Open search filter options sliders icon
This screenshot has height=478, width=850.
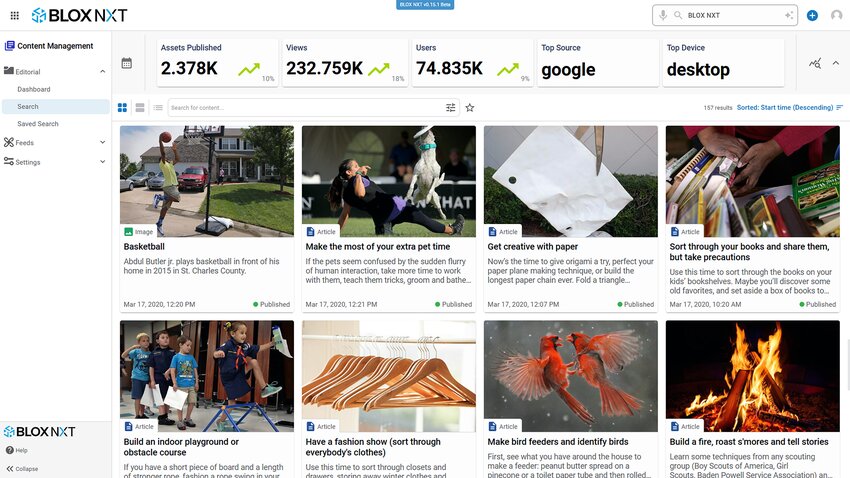point(450,108)
